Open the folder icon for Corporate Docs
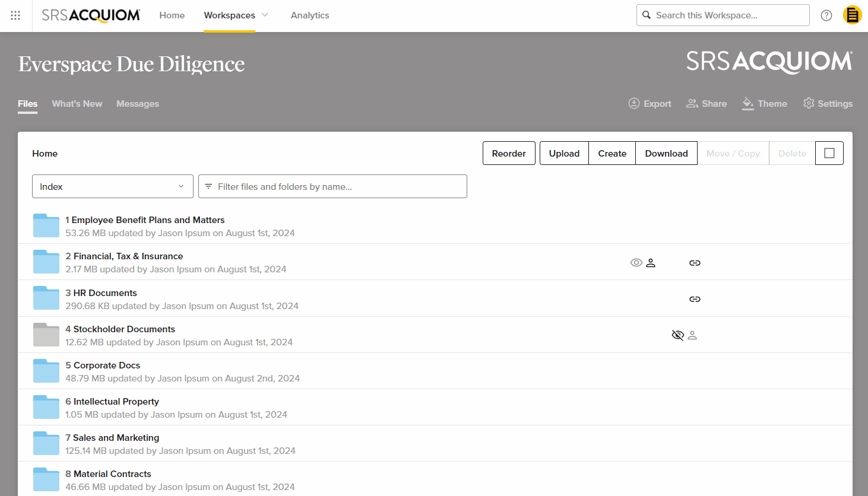868x496 pixels. coord(46,371)
